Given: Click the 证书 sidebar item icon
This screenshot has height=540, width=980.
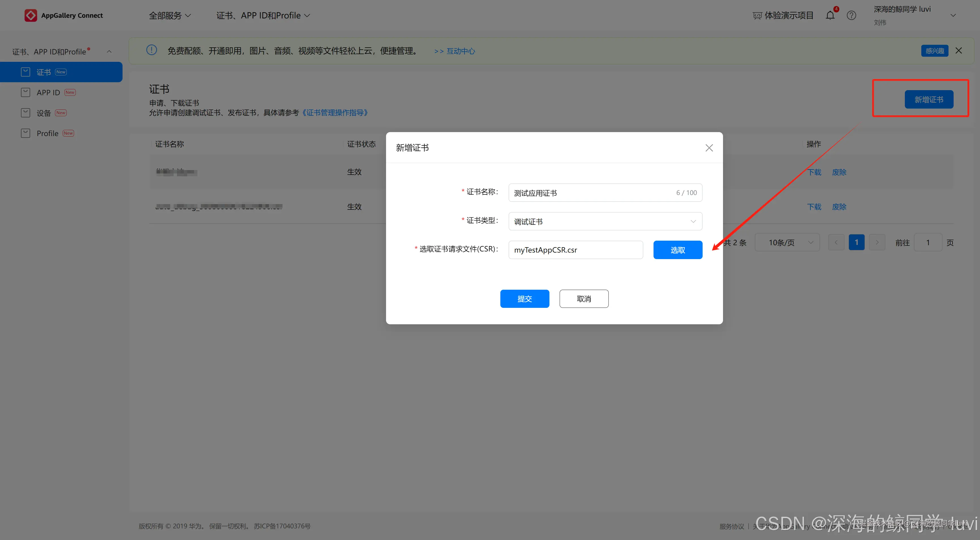Looking at the screenshot, I should (x=26, y=72).
